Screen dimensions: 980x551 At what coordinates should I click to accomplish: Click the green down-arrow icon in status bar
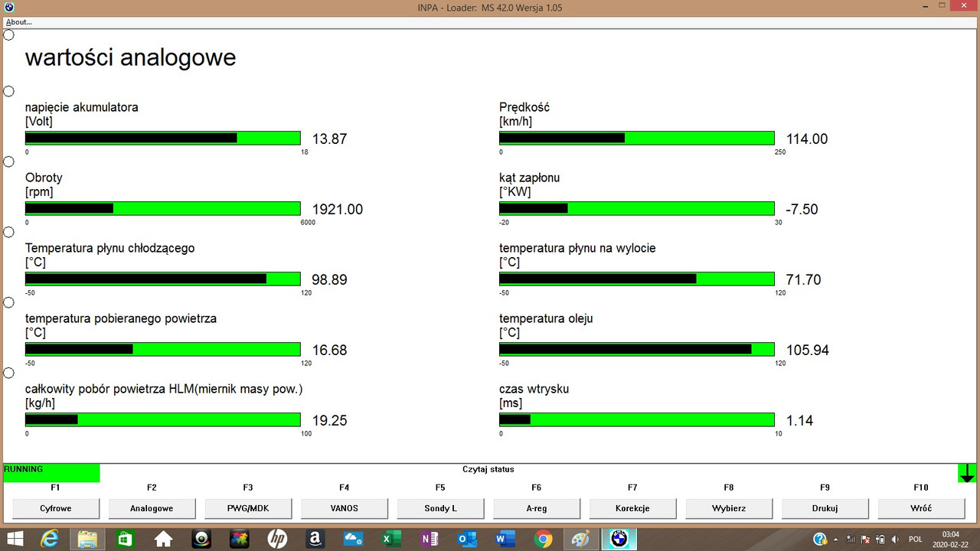967,473
